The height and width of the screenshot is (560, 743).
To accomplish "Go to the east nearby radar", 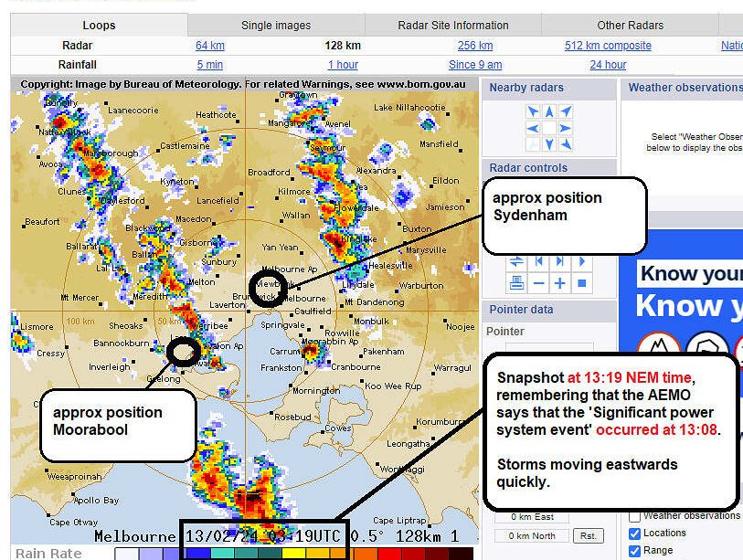I will [x=566, y=128].
